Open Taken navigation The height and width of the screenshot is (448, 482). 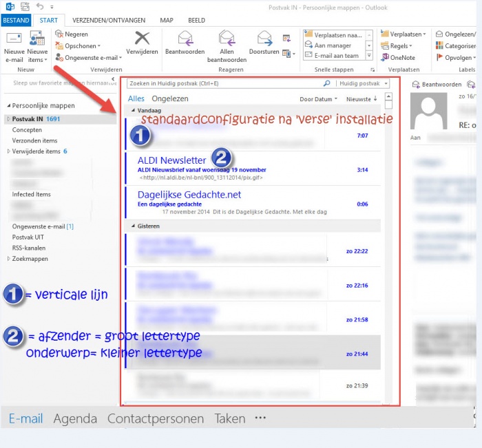230,418
